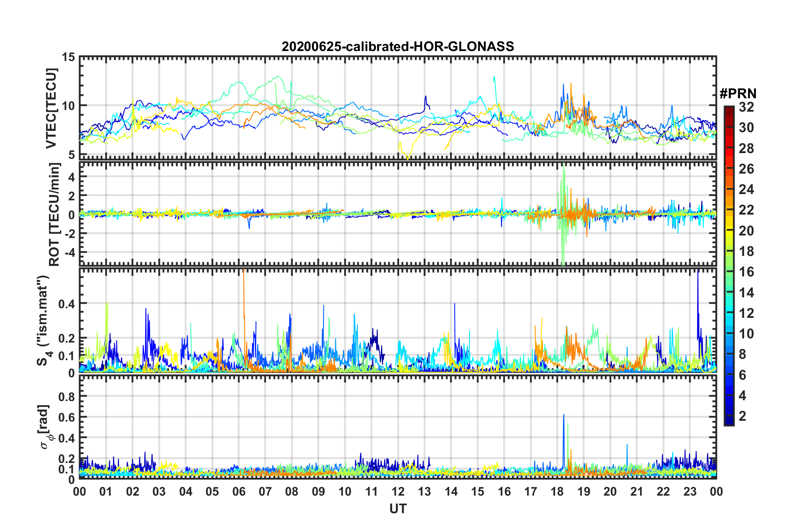Click tick label 16 on the #PRN colorbar

point(746,272)
